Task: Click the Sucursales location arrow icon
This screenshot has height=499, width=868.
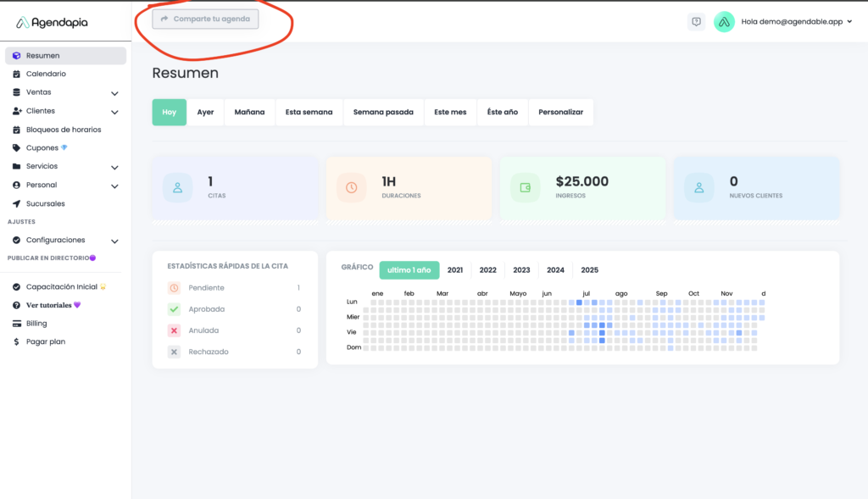Action: point(17,203)
